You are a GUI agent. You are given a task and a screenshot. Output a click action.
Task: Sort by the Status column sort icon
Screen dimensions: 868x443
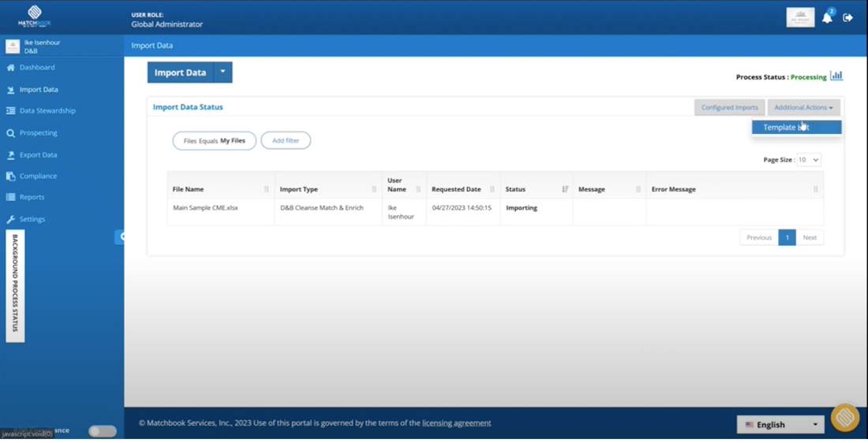click(x=565, y=189)
